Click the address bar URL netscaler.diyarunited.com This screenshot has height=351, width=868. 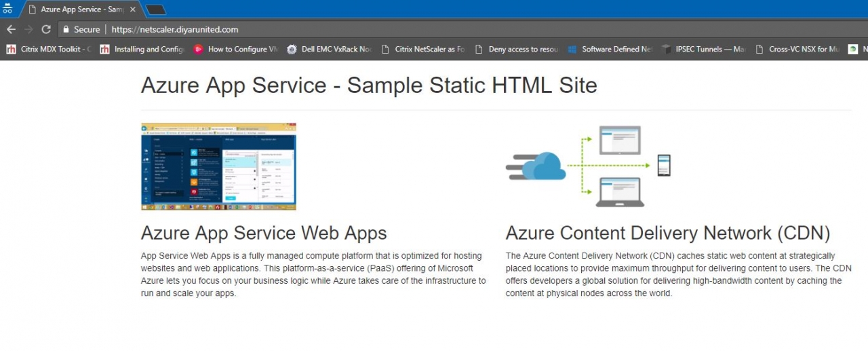[x=175, y=29]
